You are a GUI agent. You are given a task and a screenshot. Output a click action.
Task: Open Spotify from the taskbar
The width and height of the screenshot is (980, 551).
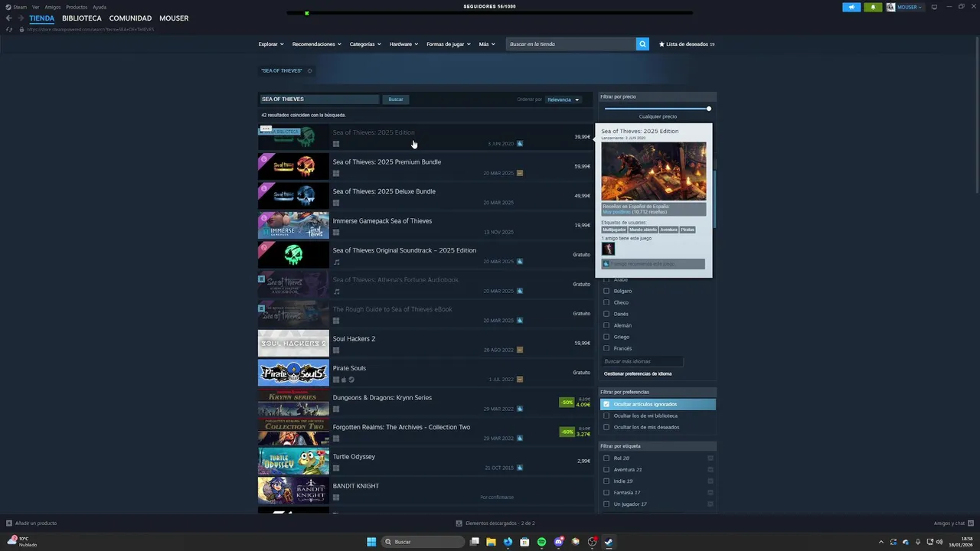541,542
